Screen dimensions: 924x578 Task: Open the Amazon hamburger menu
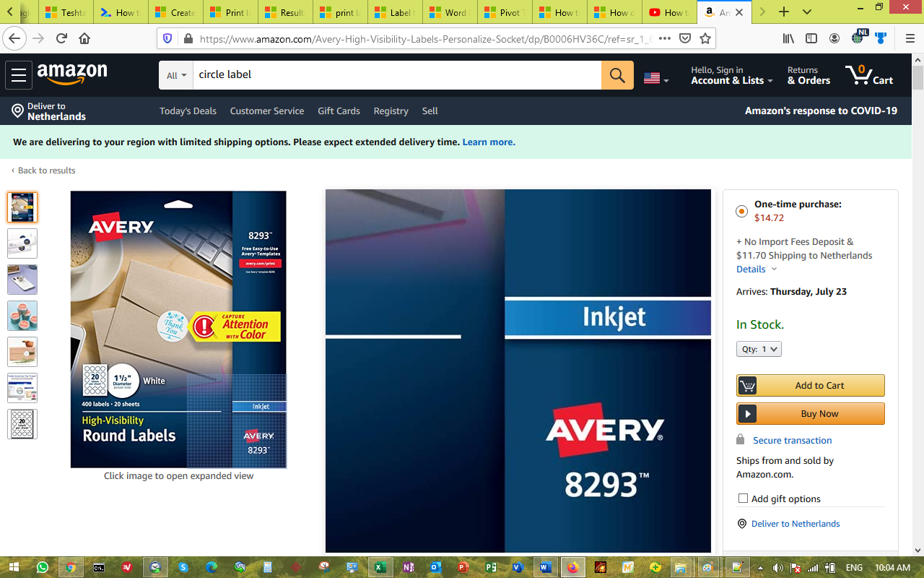(19, 75)
